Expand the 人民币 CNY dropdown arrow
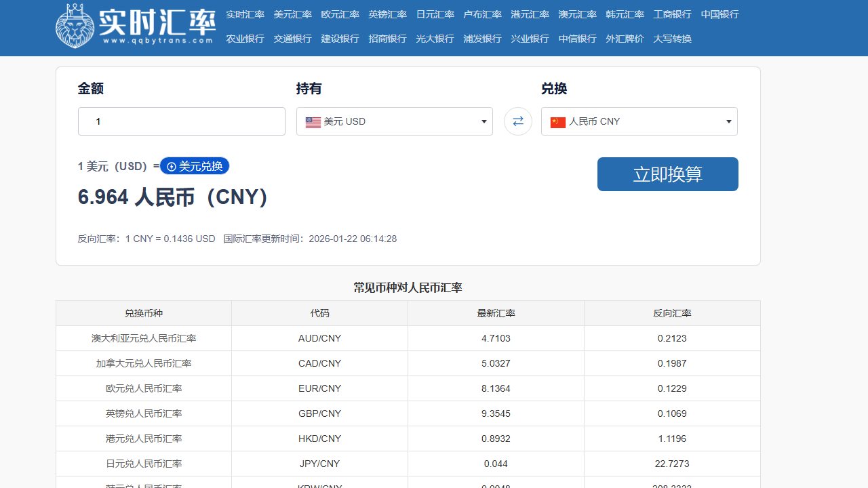The height and width of the screenshot is (488, 868). [728, 121]
